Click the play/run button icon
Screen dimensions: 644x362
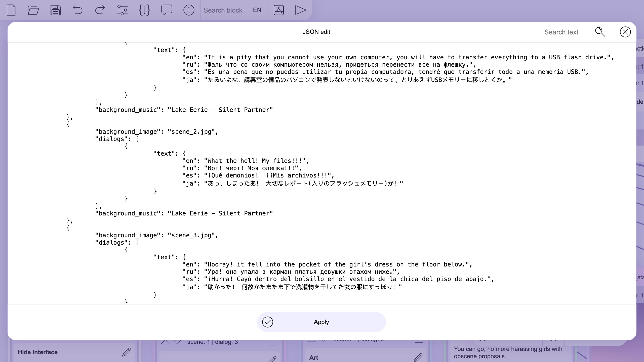[x=300, y=10]
